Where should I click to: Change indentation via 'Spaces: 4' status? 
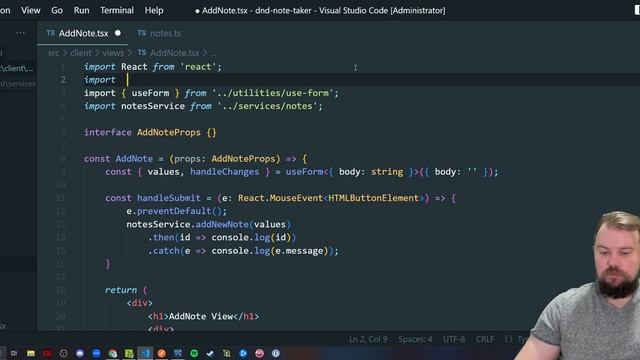coord(415,339)
